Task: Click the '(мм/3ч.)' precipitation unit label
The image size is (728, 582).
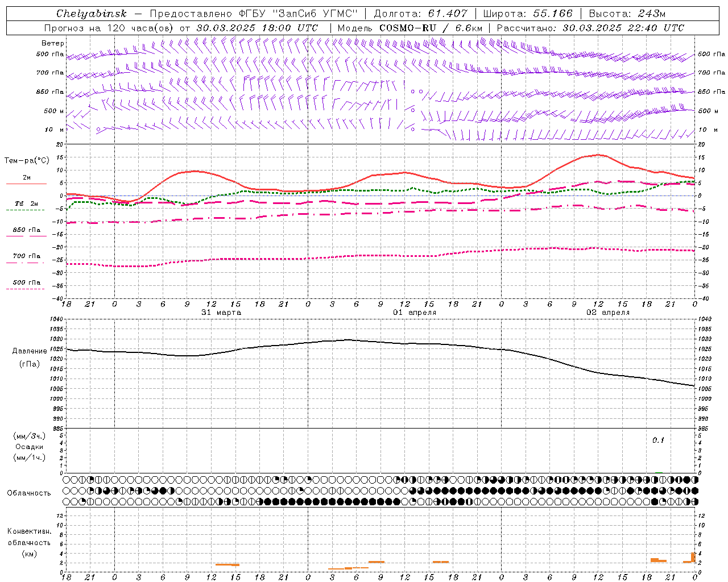Action: (30, 436)
